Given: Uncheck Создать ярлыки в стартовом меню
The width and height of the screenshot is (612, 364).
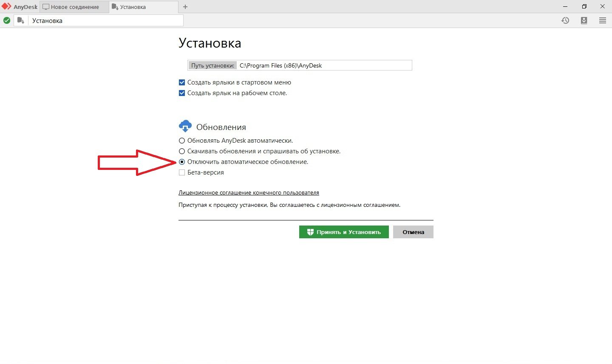Looking at the screenshot, I should click(x=182, y=82).
